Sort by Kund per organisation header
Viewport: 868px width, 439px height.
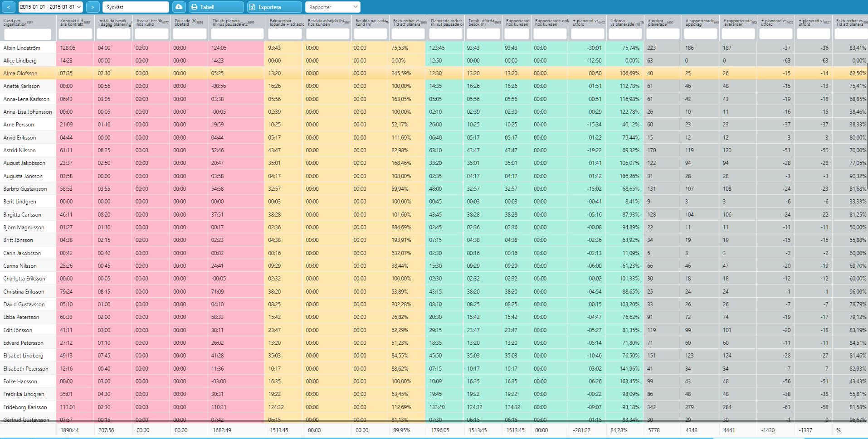click(18, 23)
